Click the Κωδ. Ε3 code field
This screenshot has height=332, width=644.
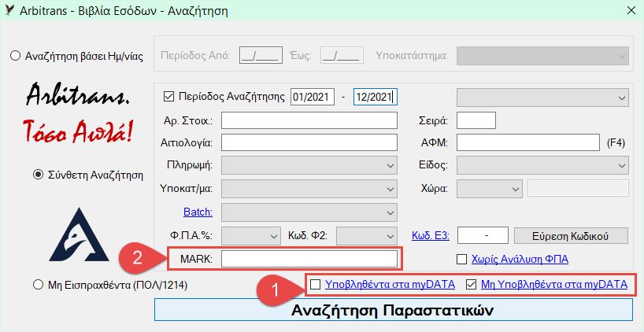[x=483, y=235]
